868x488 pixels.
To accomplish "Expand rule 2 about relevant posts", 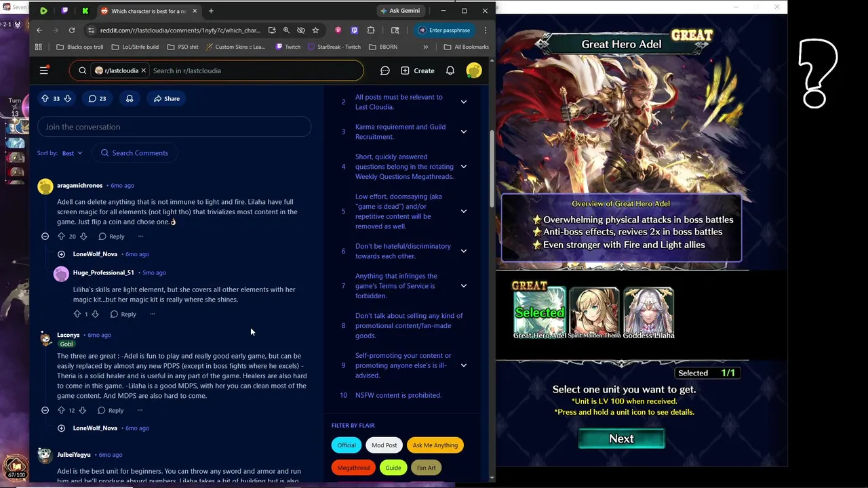I will pos(464,102).
